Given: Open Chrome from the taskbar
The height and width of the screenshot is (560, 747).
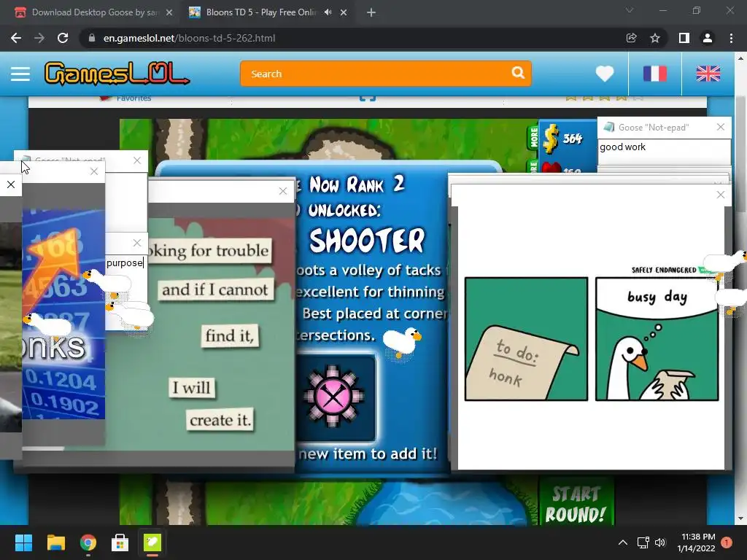Looking at the screenshot, I should tap(88, 542).
